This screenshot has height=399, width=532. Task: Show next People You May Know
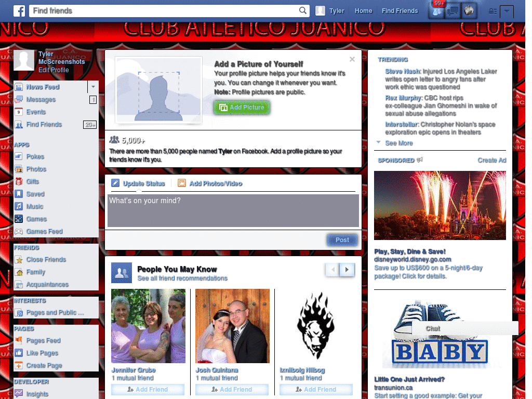coord(347,270)
